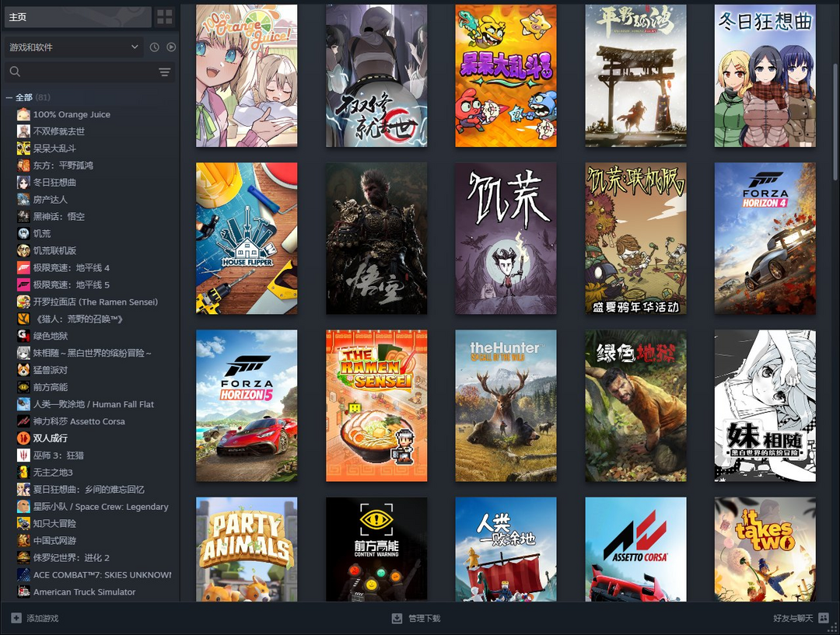
Task: Click the 绿色地狱 list icon
Action: [23, 336]
